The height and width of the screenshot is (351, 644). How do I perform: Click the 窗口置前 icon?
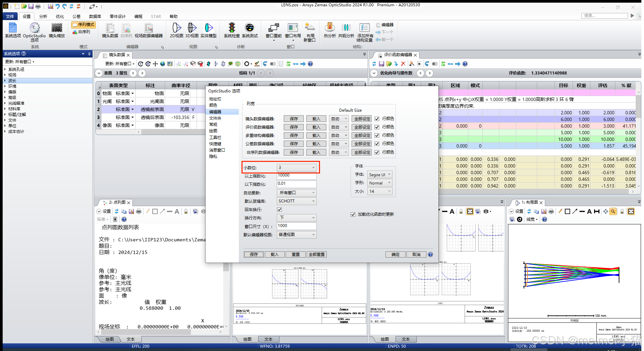(274, 32)
